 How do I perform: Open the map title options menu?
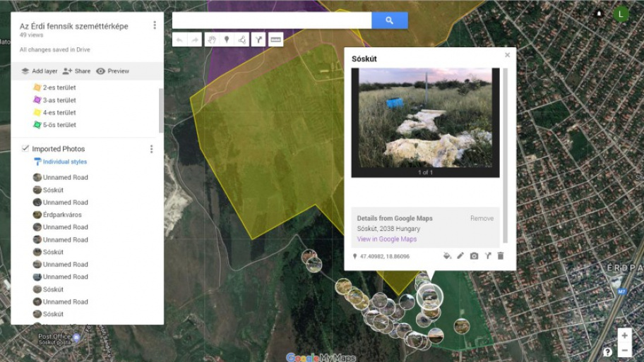[155, 25]
